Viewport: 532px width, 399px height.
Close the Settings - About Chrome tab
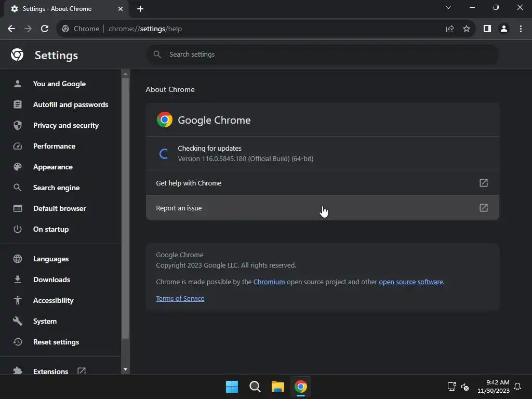(x=121, y=9)
